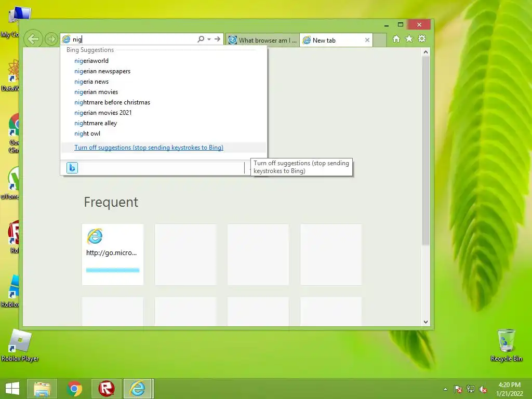The width and height of the screenshot is (532, 399).
Task: Select the Recycle Bin desktop icon
Action: 506,345
